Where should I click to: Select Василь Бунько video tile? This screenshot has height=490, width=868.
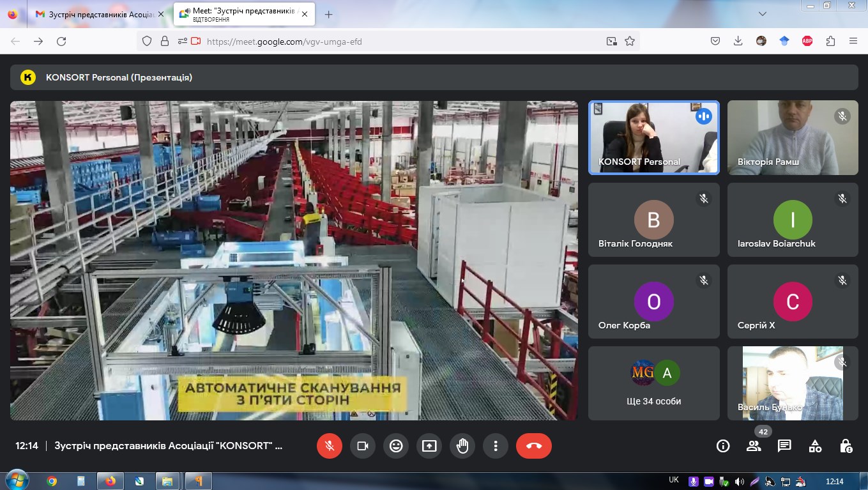click(x=793, y=383)
